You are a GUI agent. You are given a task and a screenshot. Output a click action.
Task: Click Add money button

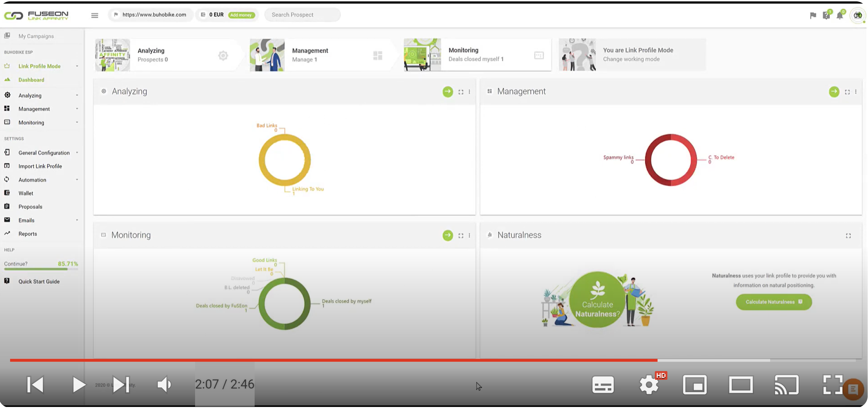(x=241, y=15)
